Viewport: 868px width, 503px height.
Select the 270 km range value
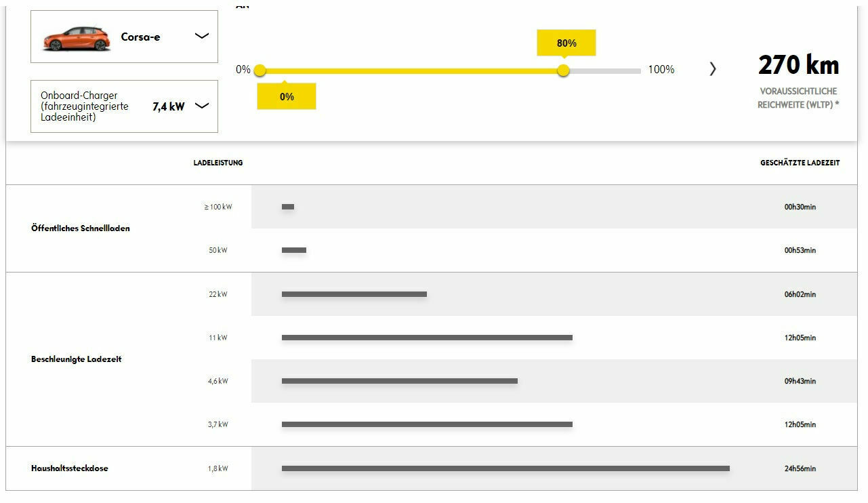(x=798, y=66)
